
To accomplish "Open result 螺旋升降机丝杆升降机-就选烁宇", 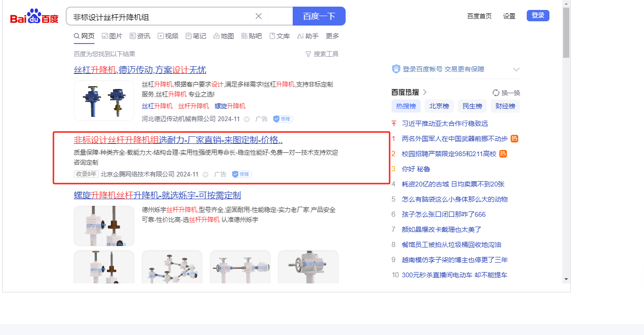I will click(x=157, y=195).
